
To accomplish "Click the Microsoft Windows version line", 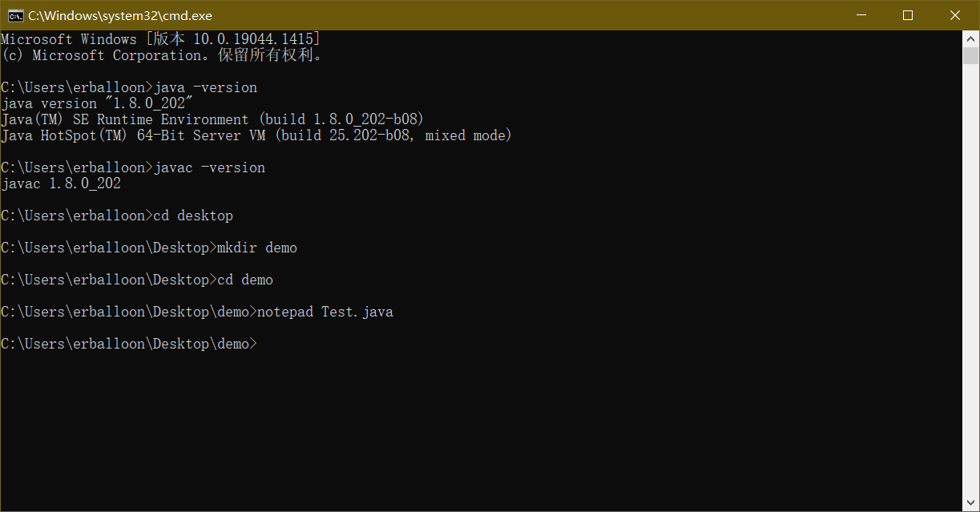I will point(160,39).
